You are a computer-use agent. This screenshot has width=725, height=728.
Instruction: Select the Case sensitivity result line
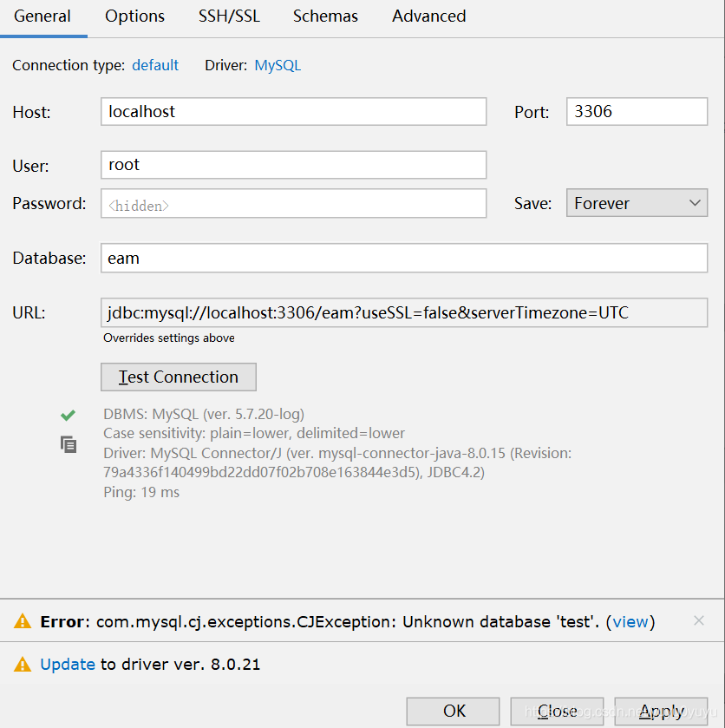click(254, 433)
